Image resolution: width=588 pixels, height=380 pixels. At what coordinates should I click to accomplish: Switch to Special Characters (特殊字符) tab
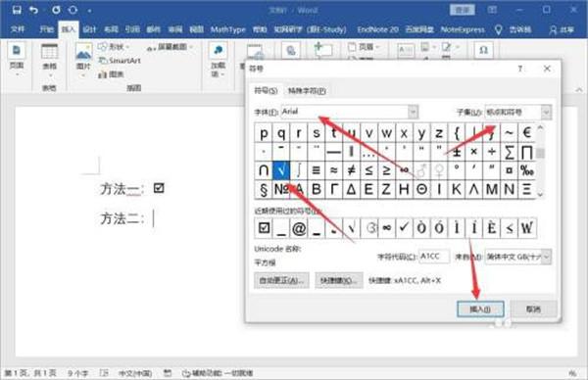coord(307,91)
